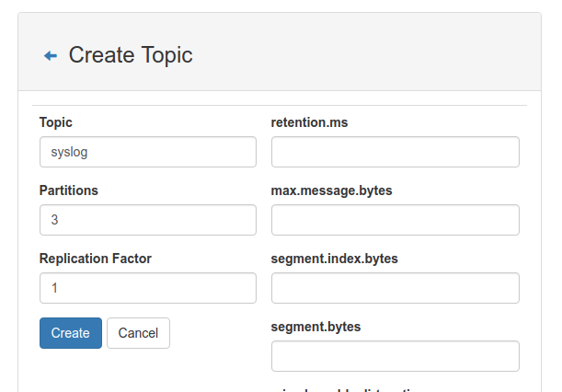Go back using the blue arrow icon

tap(51, 55)
